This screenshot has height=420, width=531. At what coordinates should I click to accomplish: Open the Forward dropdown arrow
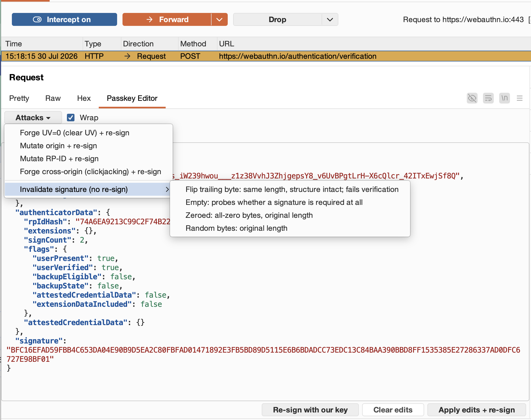coord(220,19)
